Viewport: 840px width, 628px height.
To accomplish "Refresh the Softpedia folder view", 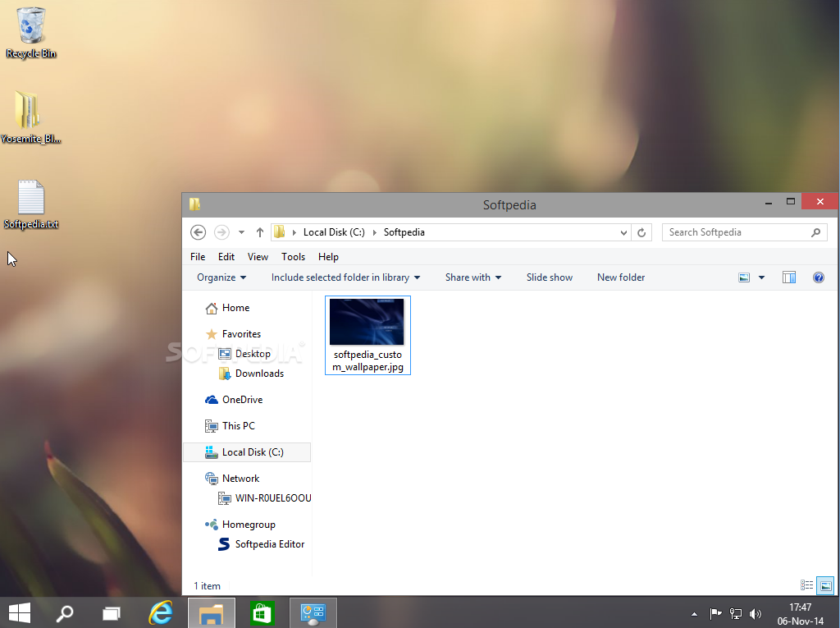I will tap(641, 232).
